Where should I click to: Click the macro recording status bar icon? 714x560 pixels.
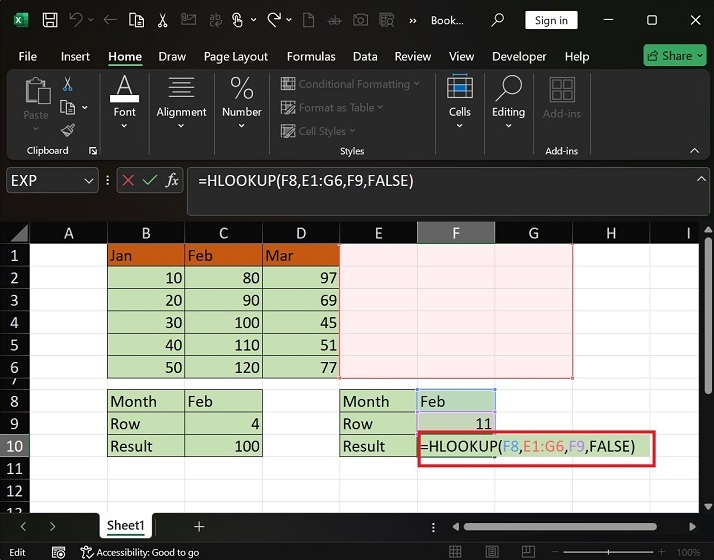56,552
